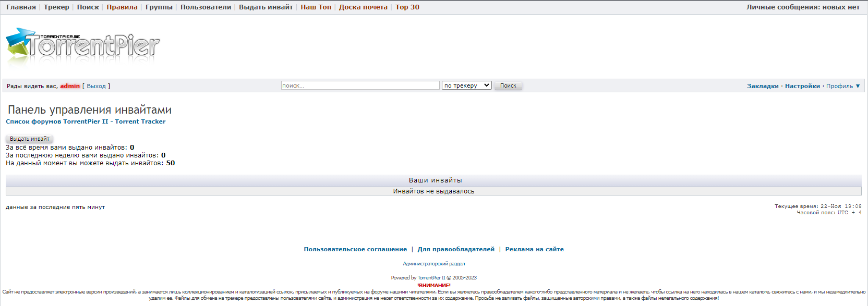Select 'Выдать инвайт' in the top menu
868x306 pixels.
(x=266, y=7)
